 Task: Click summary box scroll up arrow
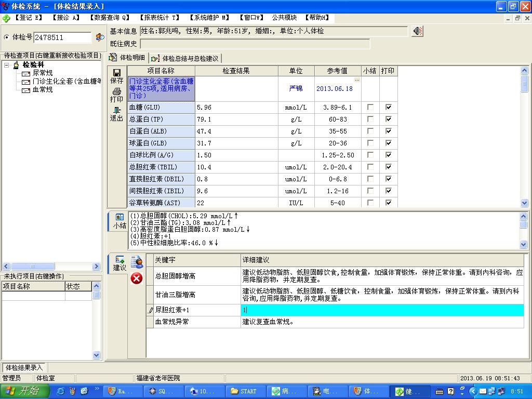coord(524,216)
